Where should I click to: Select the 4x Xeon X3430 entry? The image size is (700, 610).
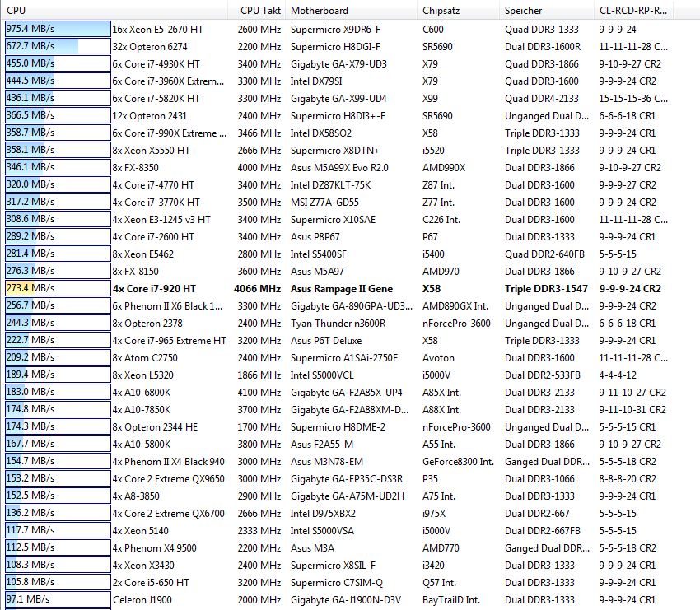143,566
